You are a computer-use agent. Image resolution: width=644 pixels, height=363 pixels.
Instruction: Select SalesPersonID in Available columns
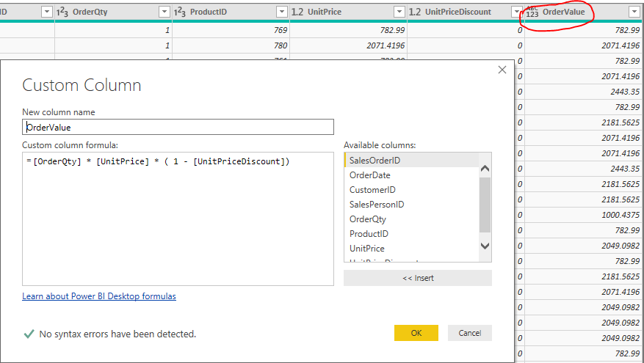click(x=411, y=205)
